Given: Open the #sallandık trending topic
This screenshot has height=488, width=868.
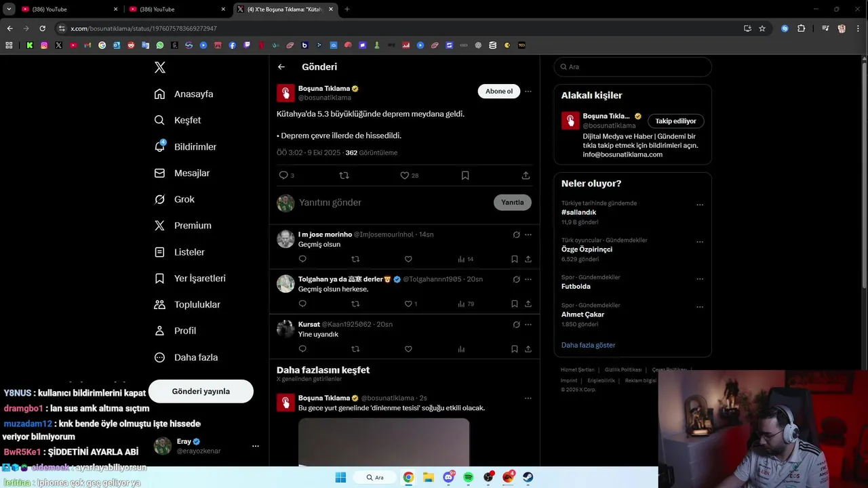Looking at the screenshot, I should (x=579, y=212).
